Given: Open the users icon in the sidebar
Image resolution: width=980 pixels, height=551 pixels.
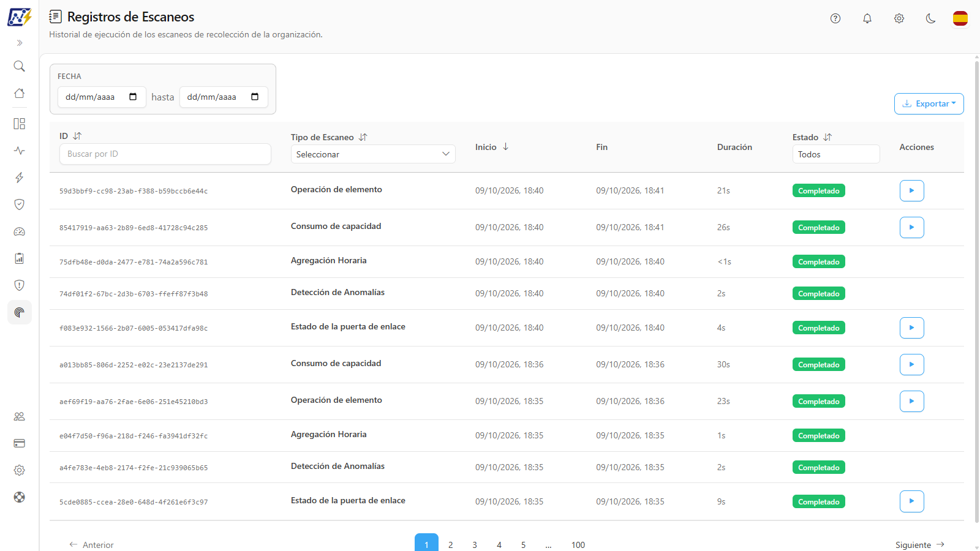Looking at the screenshot, I should 20,416.
